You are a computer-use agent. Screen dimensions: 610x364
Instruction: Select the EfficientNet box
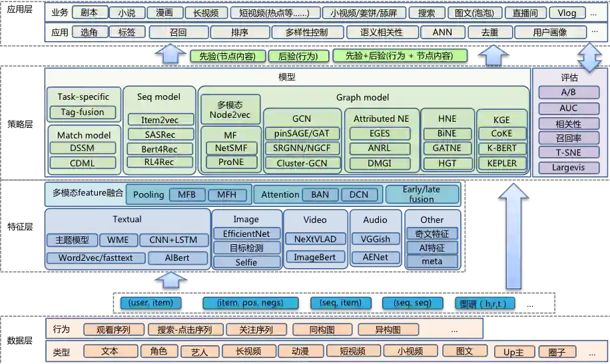point(246,234)
